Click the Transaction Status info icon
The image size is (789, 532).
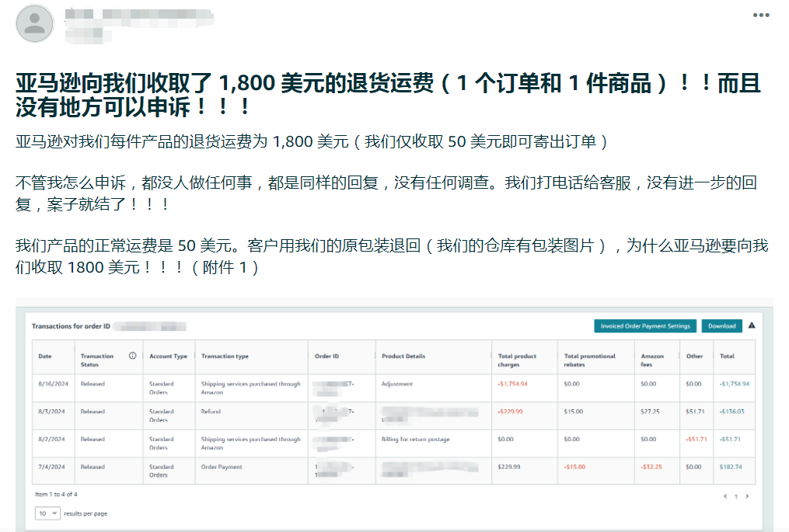click(132, 356)
